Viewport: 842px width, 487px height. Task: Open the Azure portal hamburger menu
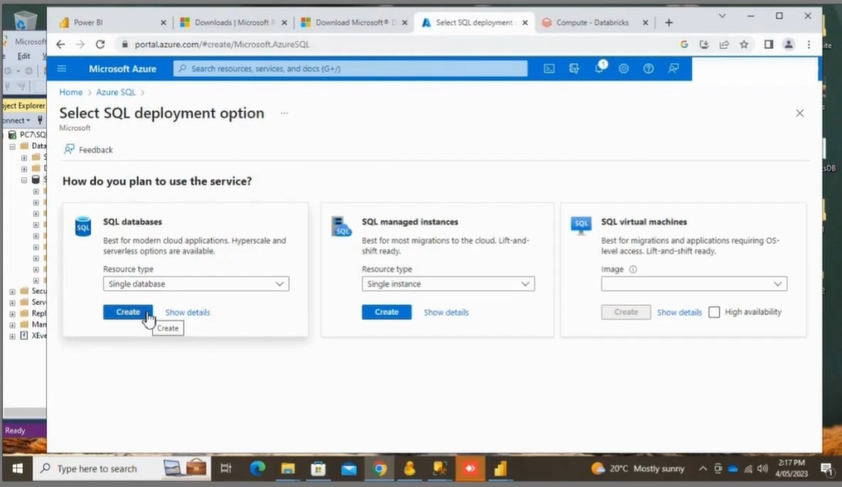62,69
